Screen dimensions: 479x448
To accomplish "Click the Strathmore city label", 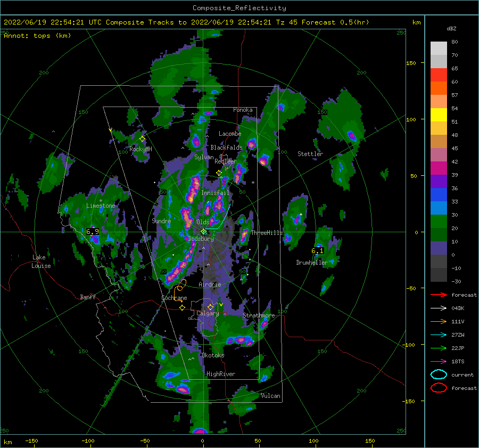I will [259, 315].
